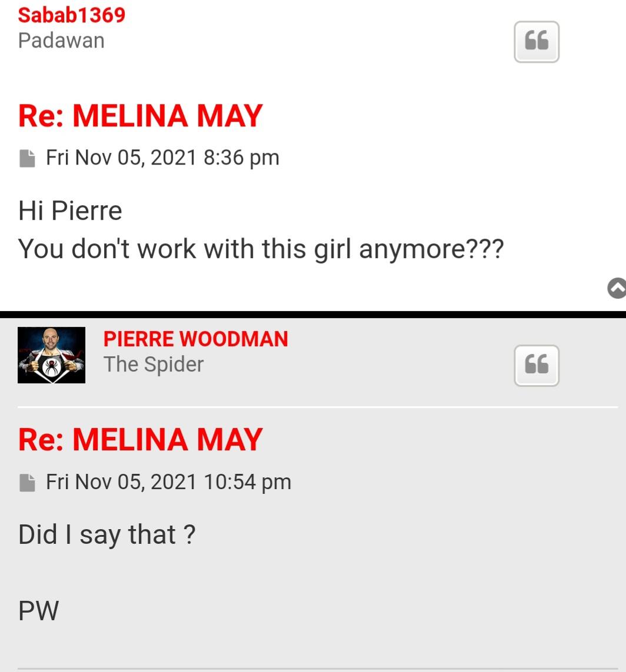The width and height of the screenshot is (626, 672).
Task: Open the first Re: MELINA MAY post title
Action: point(140,115)
